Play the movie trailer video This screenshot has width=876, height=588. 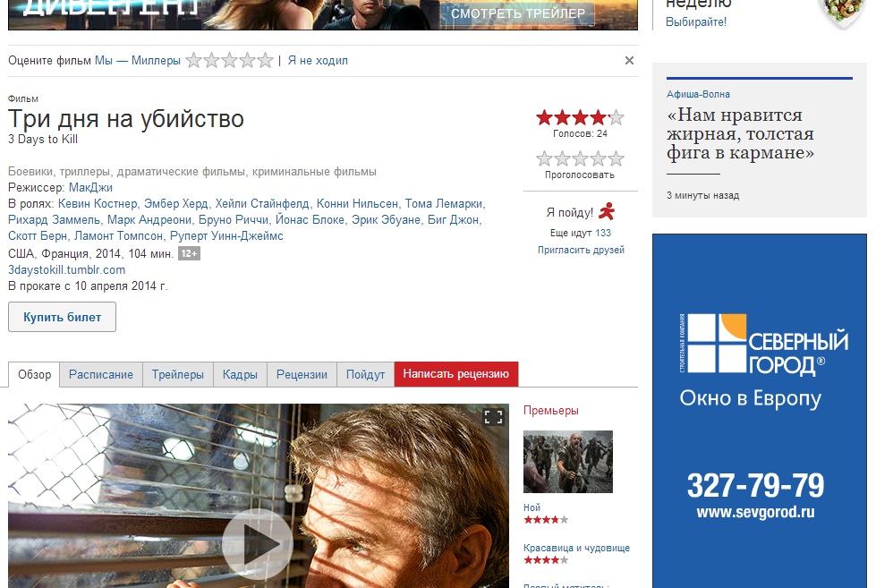[258, 543]
